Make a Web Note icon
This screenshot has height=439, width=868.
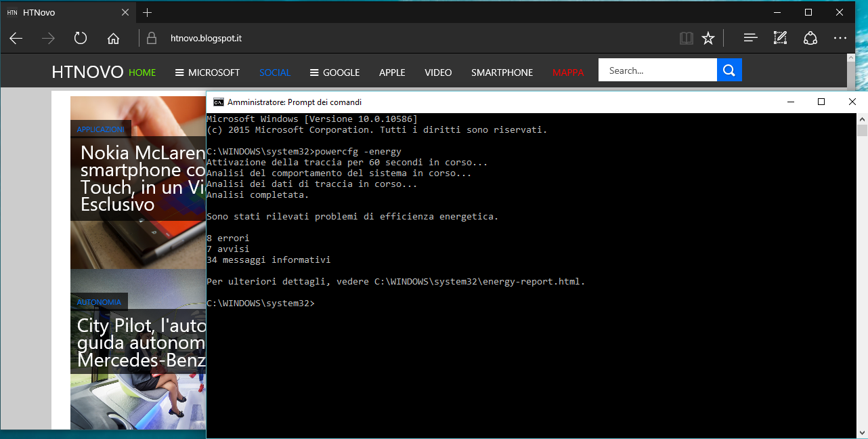pyautogui.click(x=780, y=39)
